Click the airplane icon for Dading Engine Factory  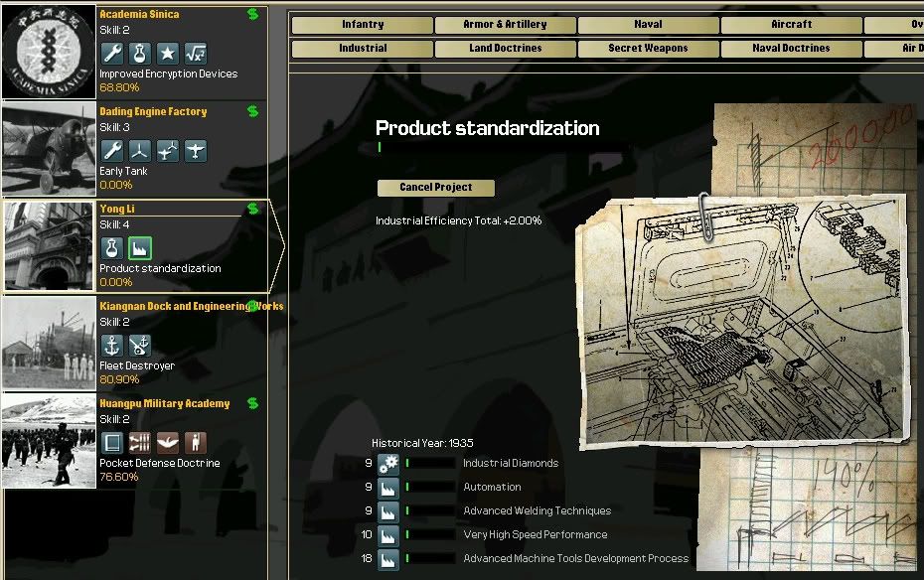pos(196,151)
